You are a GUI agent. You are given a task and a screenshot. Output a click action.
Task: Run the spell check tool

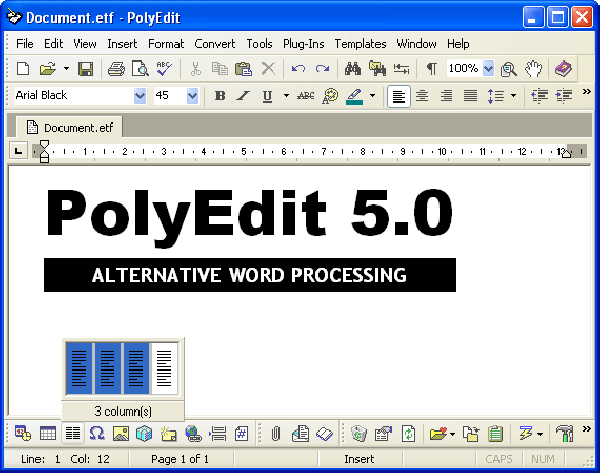pyautogui.click(x=164, y=69)
